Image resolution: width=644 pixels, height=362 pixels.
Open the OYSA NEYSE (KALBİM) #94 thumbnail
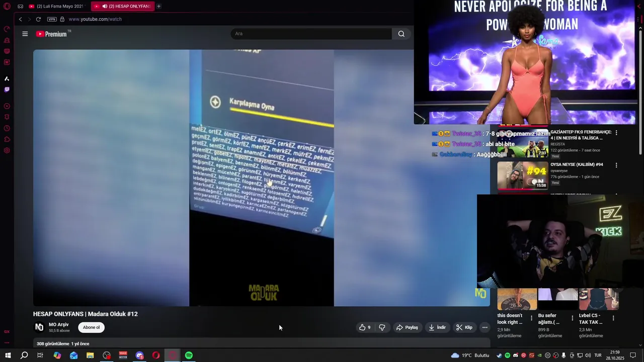[523, 175]
